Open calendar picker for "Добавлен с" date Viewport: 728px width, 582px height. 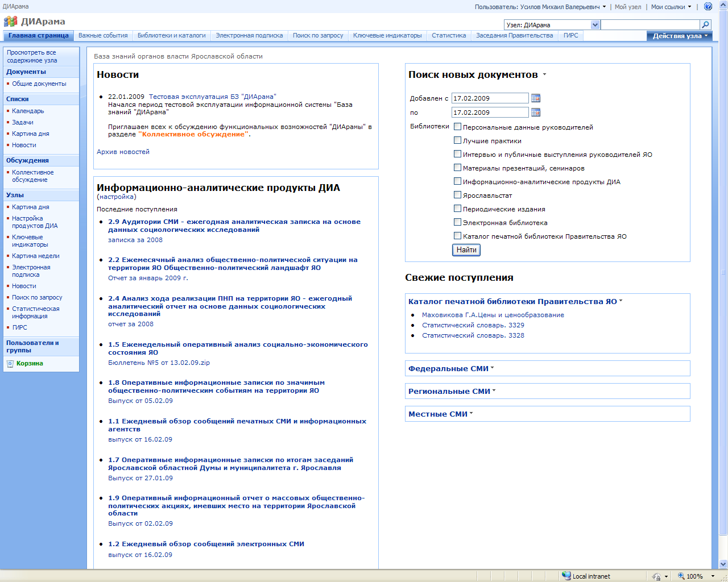coord(536,98)
